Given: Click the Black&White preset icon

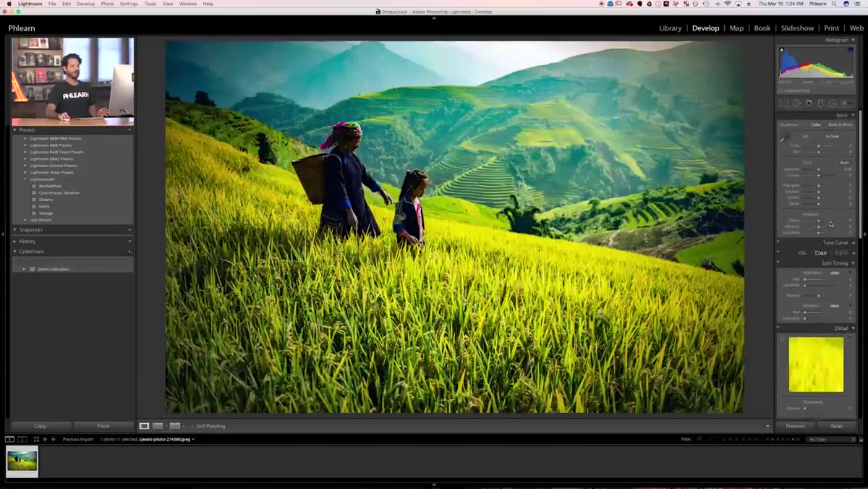Looking at the screenshot, I should point(33,186).
